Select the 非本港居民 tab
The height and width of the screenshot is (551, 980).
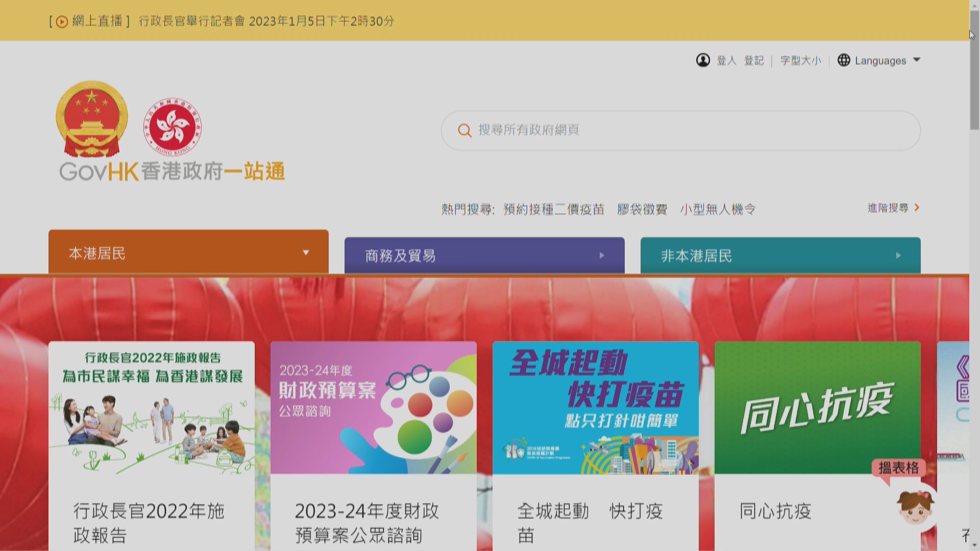pyautogui.click(x=696, y=256)
